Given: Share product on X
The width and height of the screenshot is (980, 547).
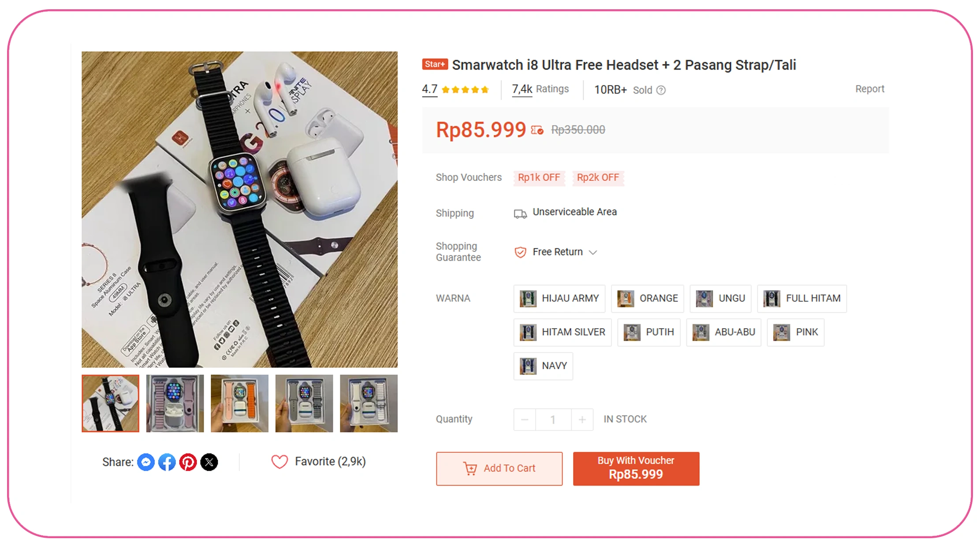Looking at the screenshot, I should [x=209, y=462].
